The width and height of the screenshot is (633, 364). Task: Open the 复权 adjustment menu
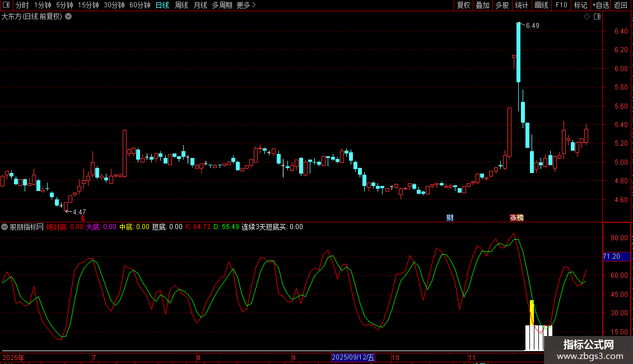coord(463,5)
